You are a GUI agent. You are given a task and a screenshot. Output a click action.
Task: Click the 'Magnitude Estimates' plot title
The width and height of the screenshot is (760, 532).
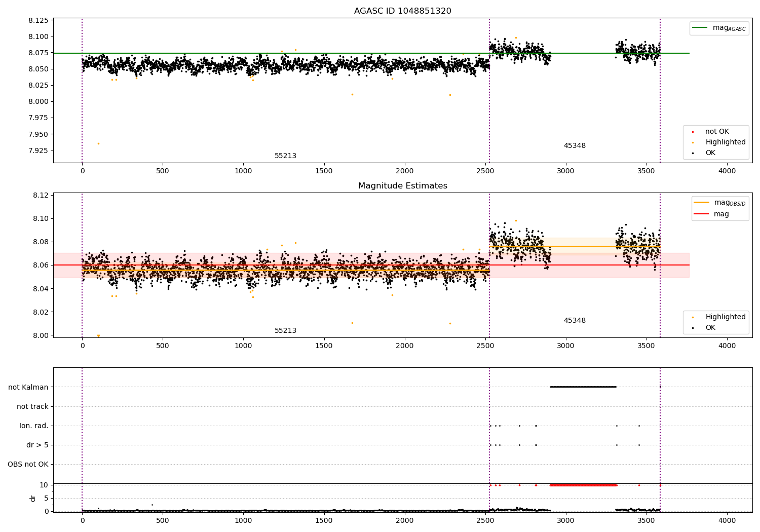[402, 186]
